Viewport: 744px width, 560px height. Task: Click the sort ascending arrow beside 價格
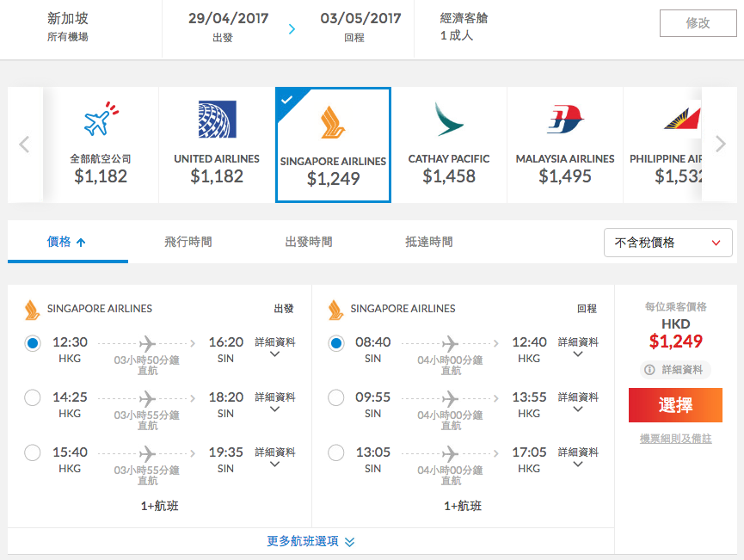(x=81, y=243)
